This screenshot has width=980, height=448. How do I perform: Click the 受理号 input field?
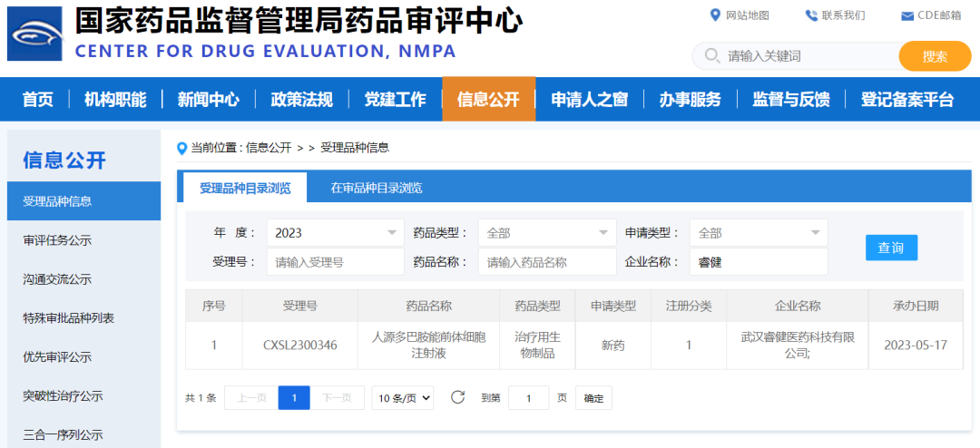click(335, 262)
